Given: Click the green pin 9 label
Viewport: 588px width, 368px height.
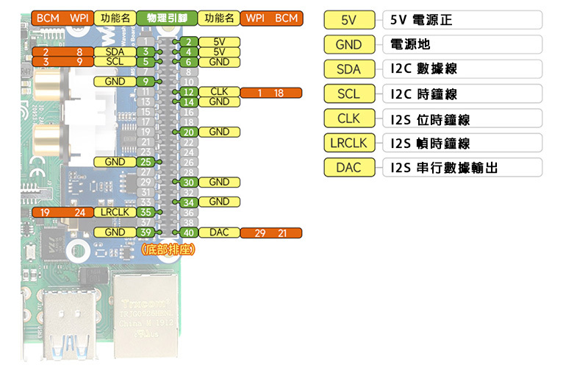Looking at the screenshot, I should click(146, 82).
